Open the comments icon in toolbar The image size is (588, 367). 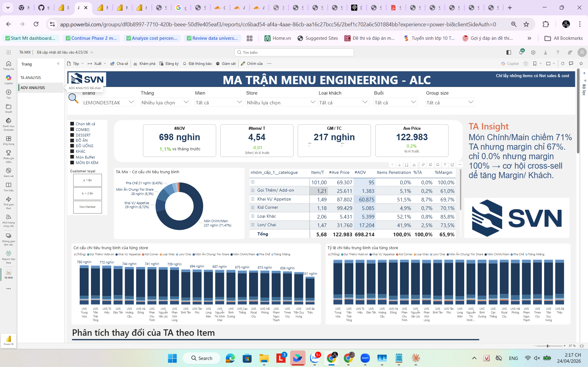click(571, 64)
